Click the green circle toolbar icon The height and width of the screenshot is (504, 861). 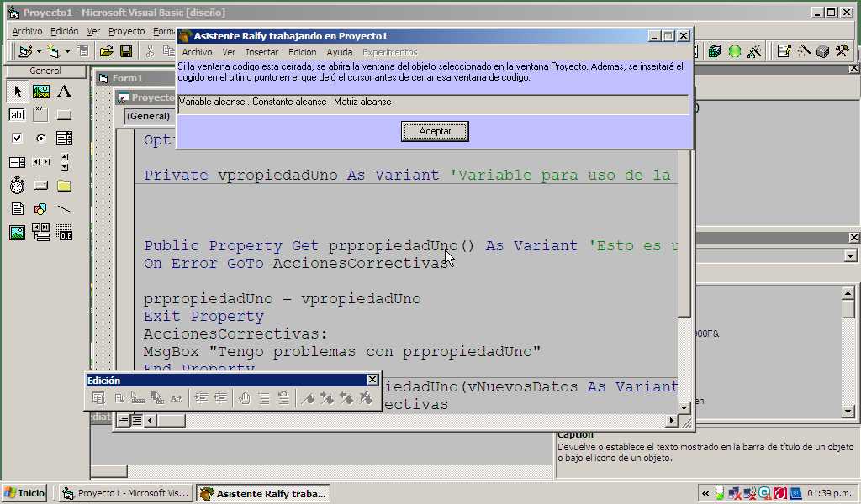point(735,51)
